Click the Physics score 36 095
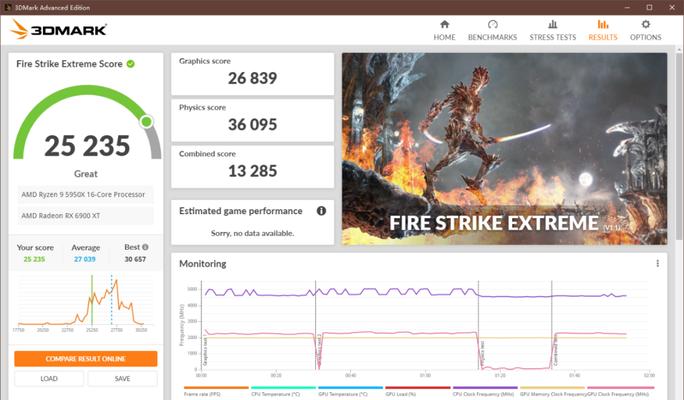The height and width of the screenshot is (400, 684). click(x=253, y=125)
